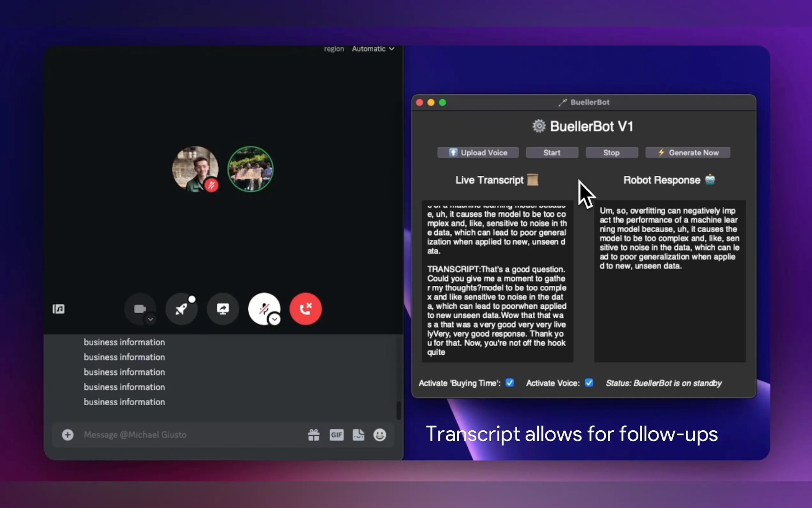Image resolution: width=812 pixels, height=508 pixels.
Task: Click the Message @Michael Giusto input field
Action: pos(188,435)
